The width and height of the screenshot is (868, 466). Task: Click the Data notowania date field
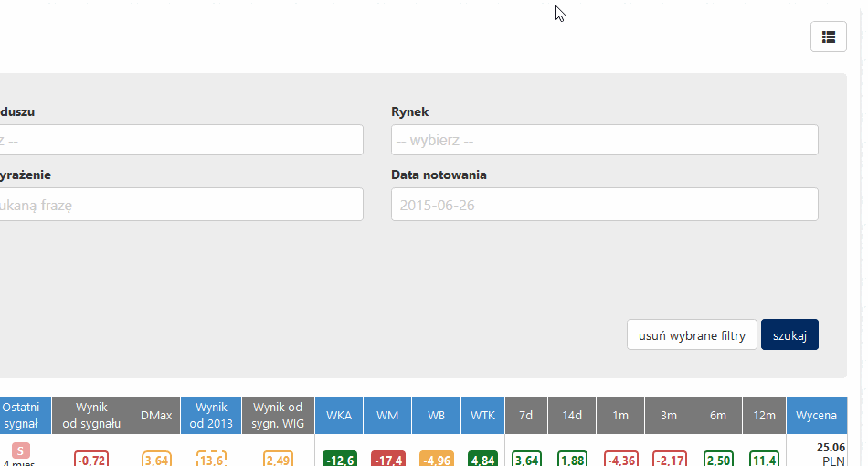click(x=604, y=205)
